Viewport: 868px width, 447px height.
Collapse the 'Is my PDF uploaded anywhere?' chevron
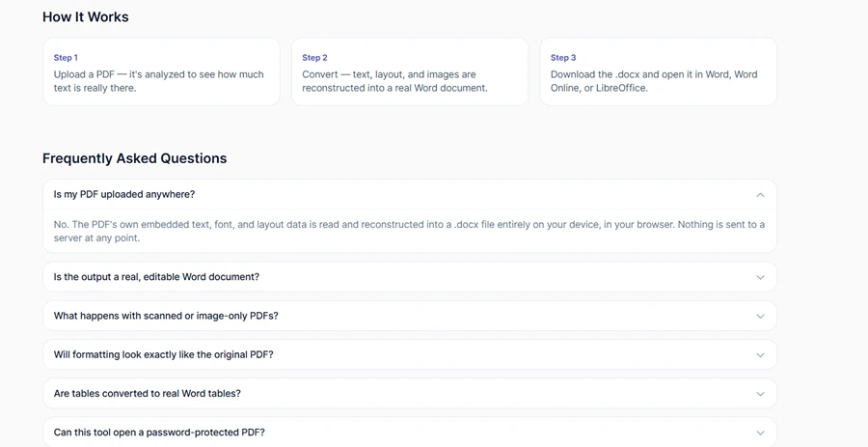(760, 194)
